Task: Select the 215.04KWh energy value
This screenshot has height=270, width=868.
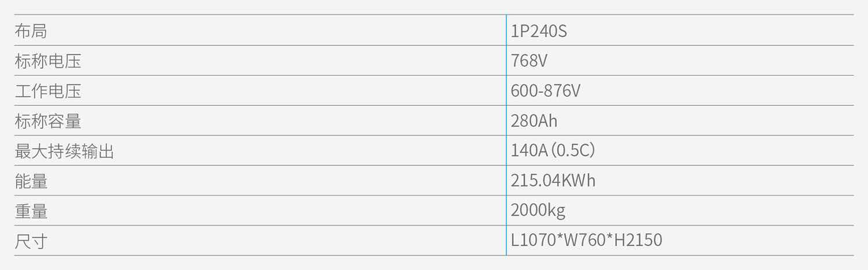Action: [553, 181]
